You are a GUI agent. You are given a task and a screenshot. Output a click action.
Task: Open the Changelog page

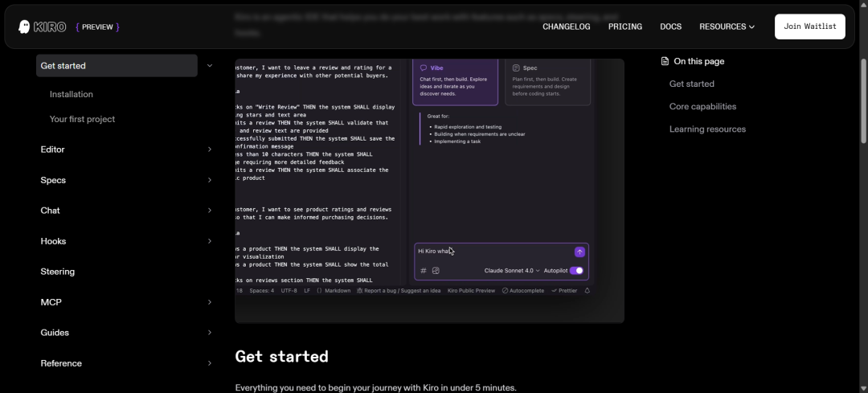(567, 27)
